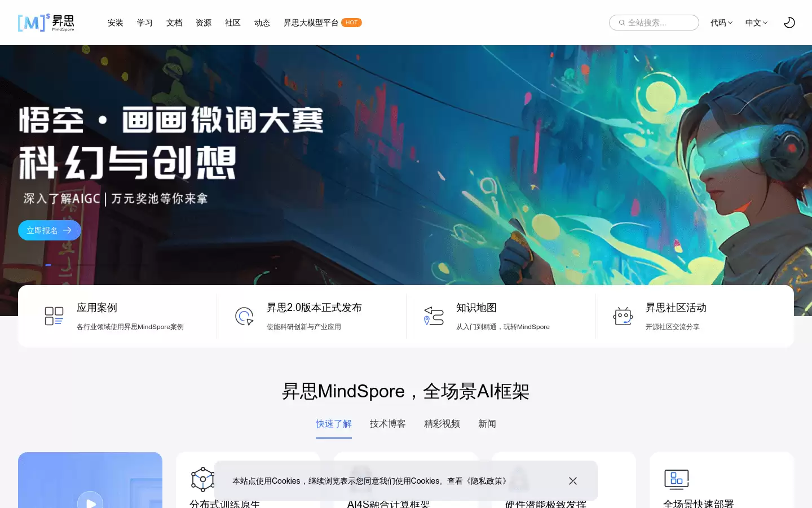Open 昇思2.0版本正式发布 link
The image size is (812, 508).
[x=314, y=308]
